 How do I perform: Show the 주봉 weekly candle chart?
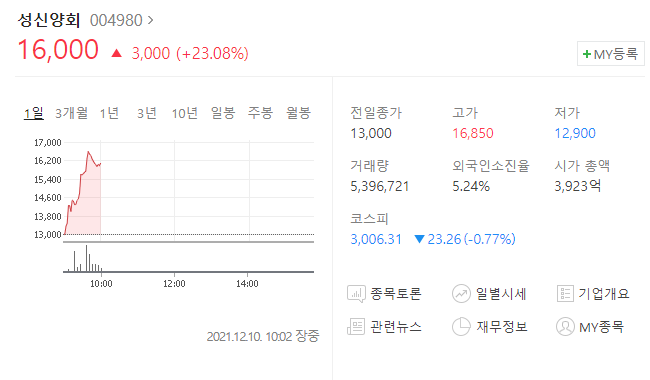260,113
